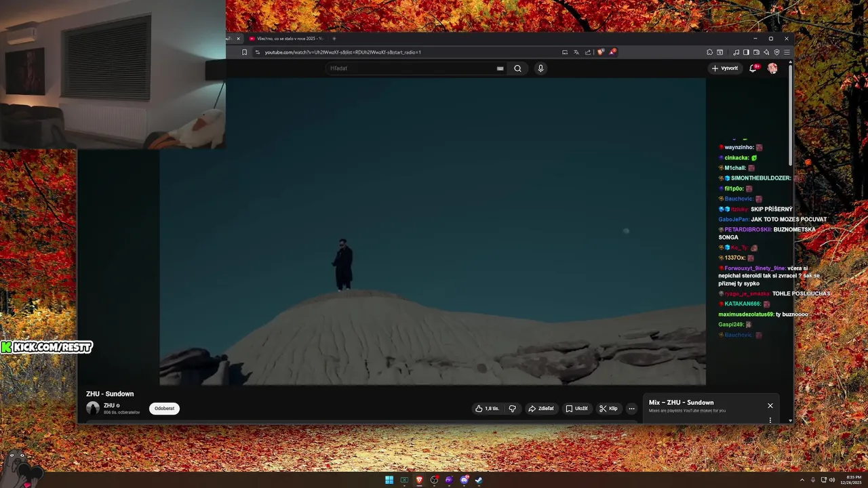Click the share page icon in address bar
The image size is (868, 488).
coord(588,52)
